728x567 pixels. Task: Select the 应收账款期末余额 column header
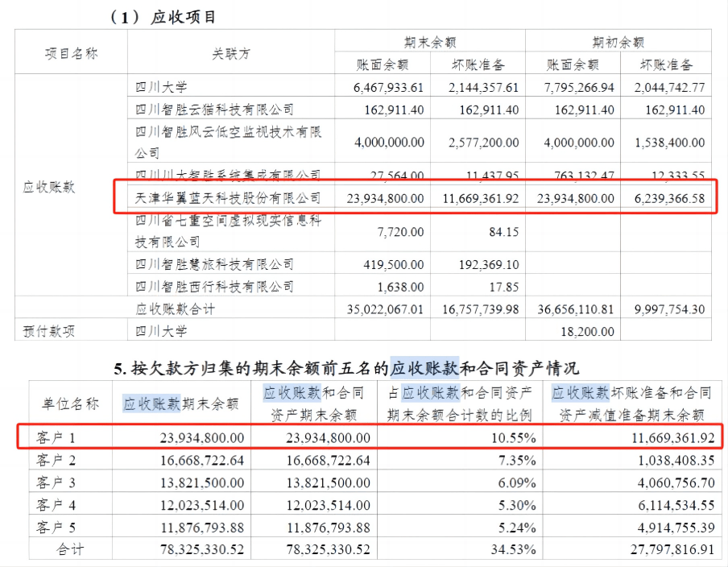tap(181, 404)
